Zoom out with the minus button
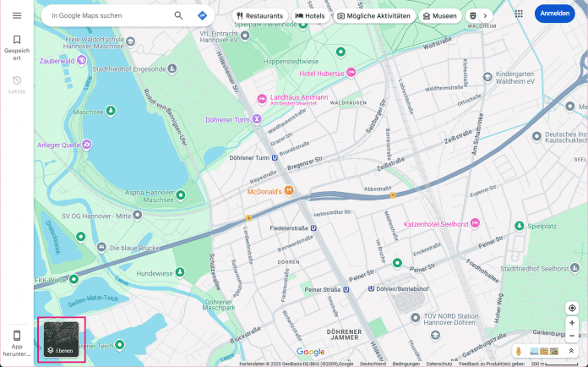Viewport: 588px width, 367px height. point(572,336)
